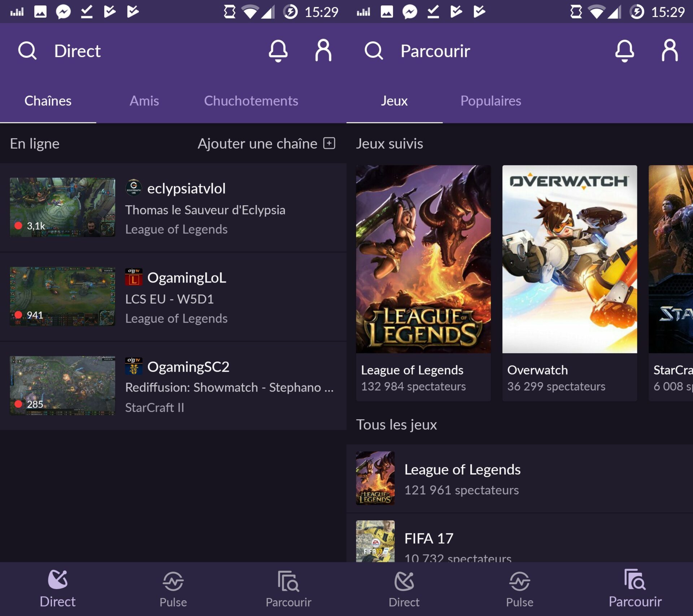693x616 pixels.
Task: Select the Jeux tab
Action: (394, 101)
